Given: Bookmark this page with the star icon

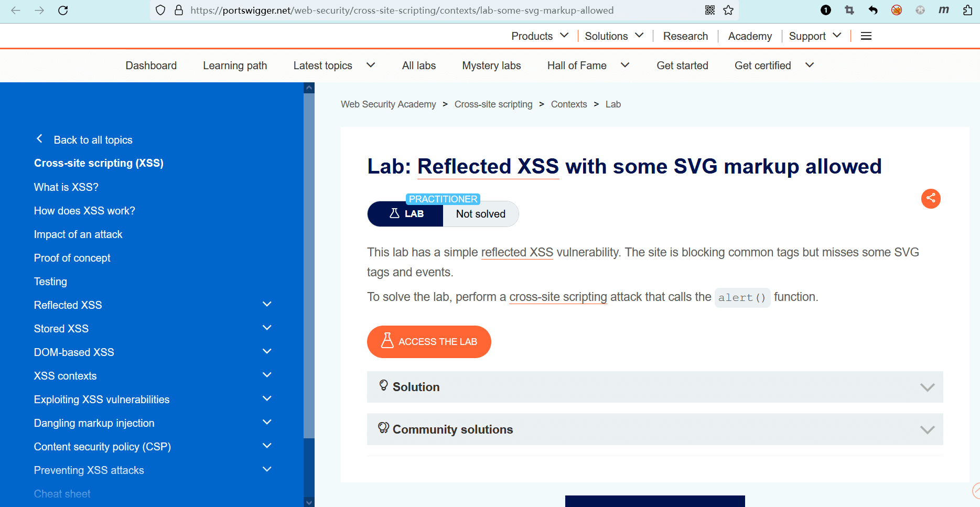Looking at the screenshot, I should (728, 10).
